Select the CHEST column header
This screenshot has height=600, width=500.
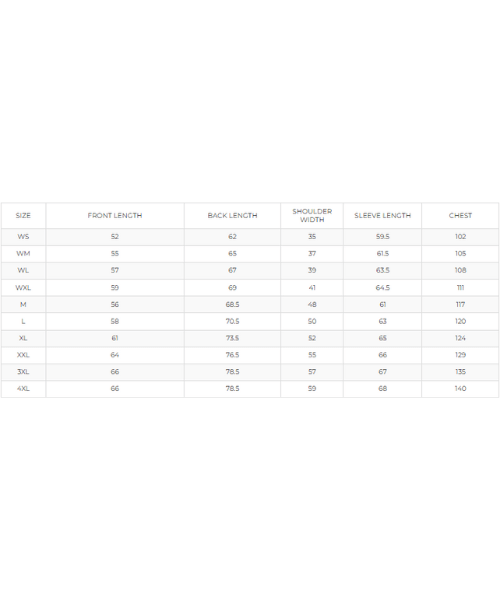coord(460,215)
